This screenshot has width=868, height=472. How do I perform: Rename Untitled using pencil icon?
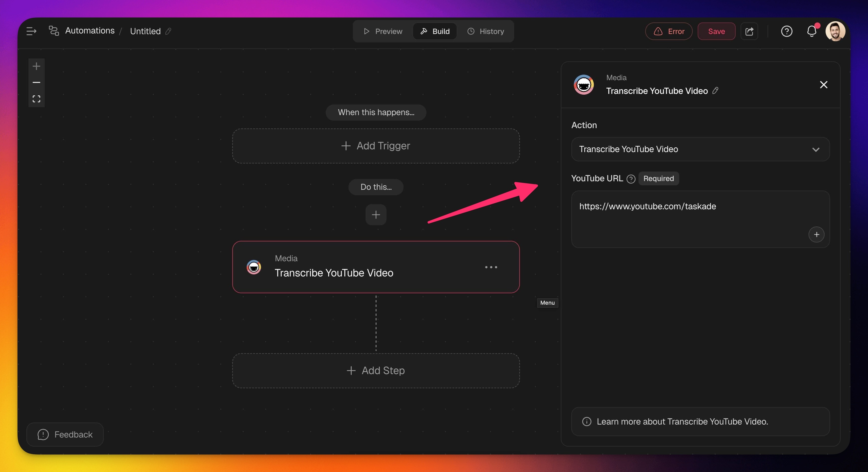(168, 31)
